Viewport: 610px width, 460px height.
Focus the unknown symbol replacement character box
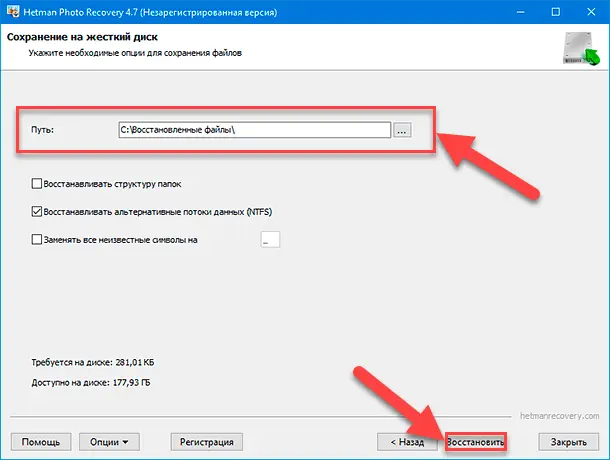pos(271,240)
